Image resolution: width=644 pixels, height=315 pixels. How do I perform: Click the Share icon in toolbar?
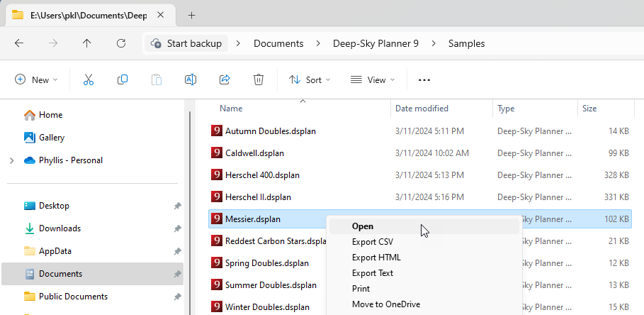[x=225, y=80]
